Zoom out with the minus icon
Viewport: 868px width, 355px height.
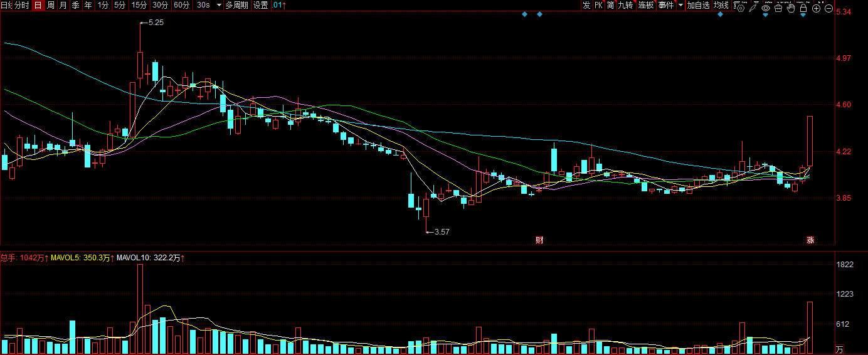tap(828, 8)
